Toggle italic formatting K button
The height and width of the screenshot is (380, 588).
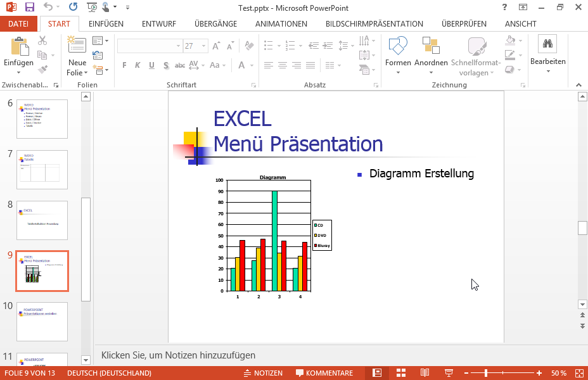137,66
